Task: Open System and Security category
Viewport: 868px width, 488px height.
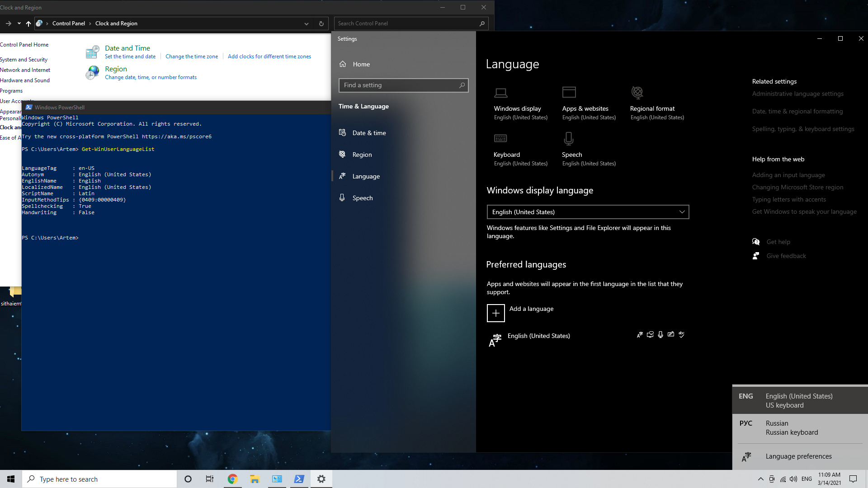Action: pyautogui.click(x=24, y=60)
